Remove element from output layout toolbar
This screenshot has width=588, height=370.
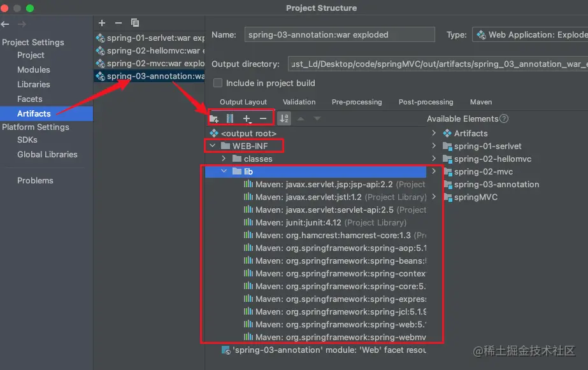click(263, 119)
